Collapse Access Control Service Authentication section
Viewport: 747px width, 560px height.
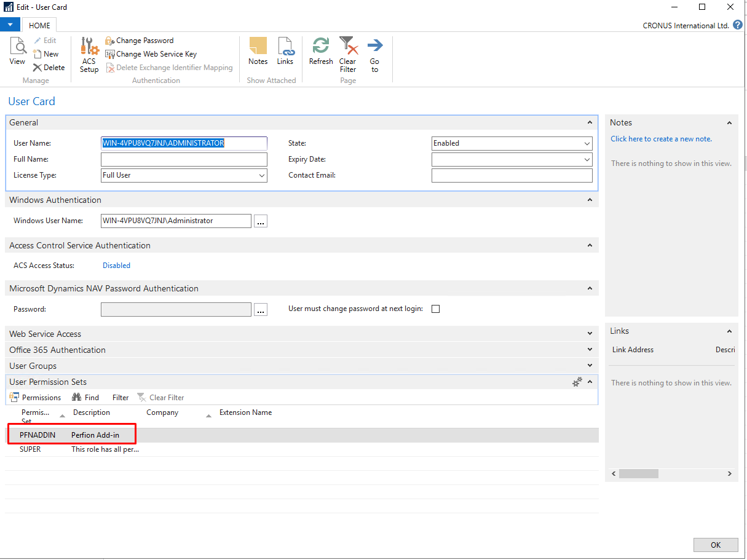tap(590, 245)
